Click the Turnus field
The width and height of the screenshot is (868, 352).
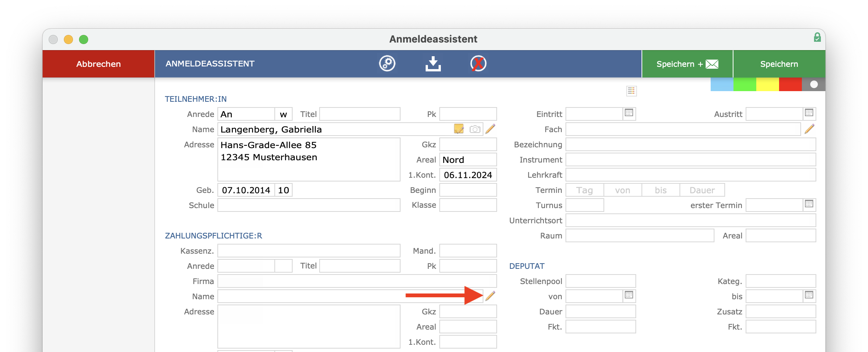click(x=584, y=205)
